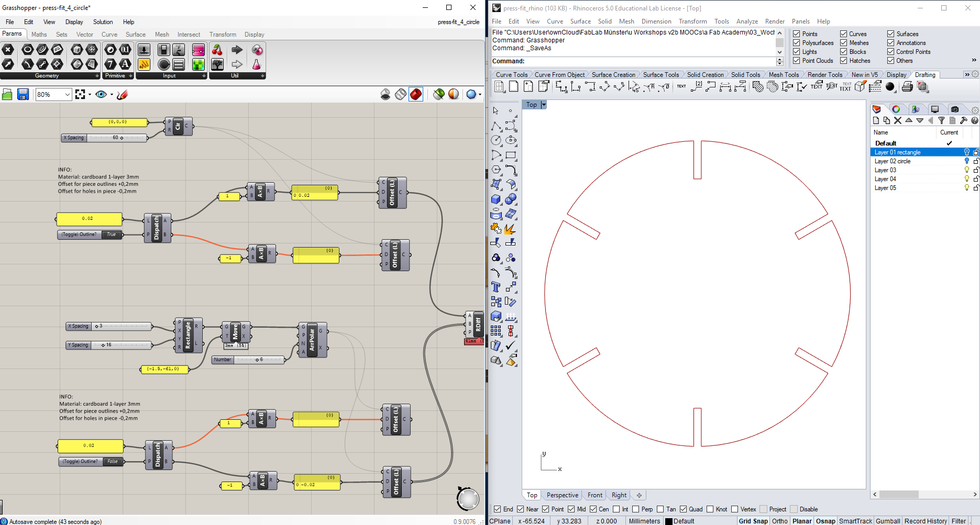The width and height of the screenshot is (980, 525).
Task: Uncheck the Curves selection filter
Action: (843, 34)
